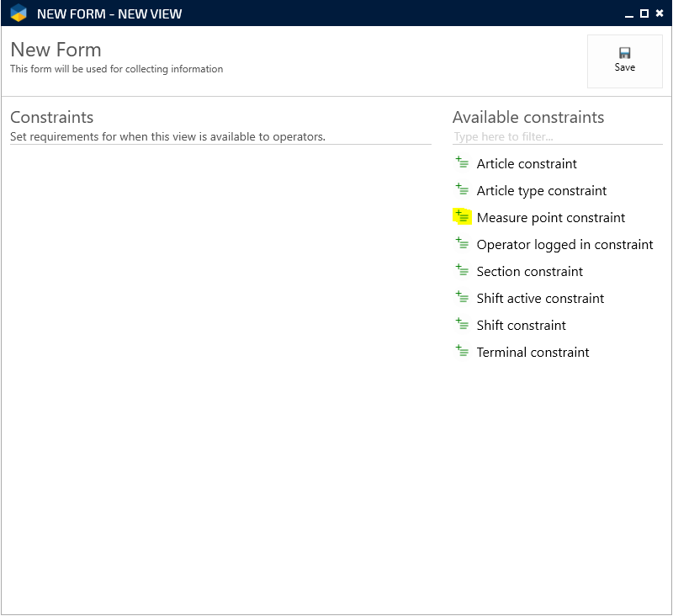This screenshot has width=673, height=616.
Task: Select the Section constraint label
Action: (529, 272)
